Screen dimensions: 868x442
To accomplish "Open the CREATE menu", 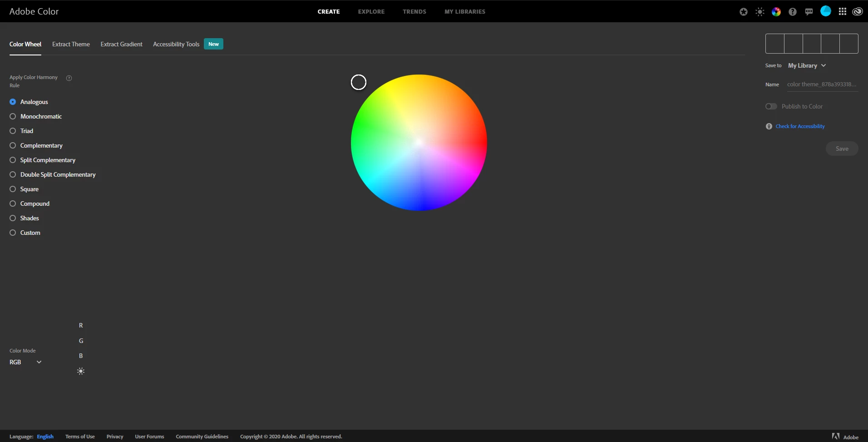I will 329,12.
